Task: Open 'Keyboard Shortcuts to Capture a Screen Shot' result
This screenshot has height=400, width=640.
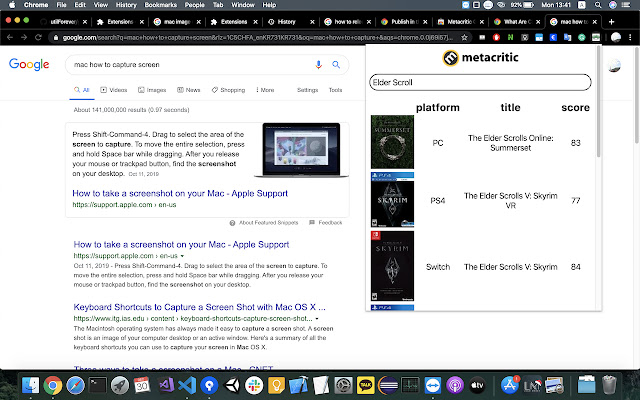Action: [200, 307]
